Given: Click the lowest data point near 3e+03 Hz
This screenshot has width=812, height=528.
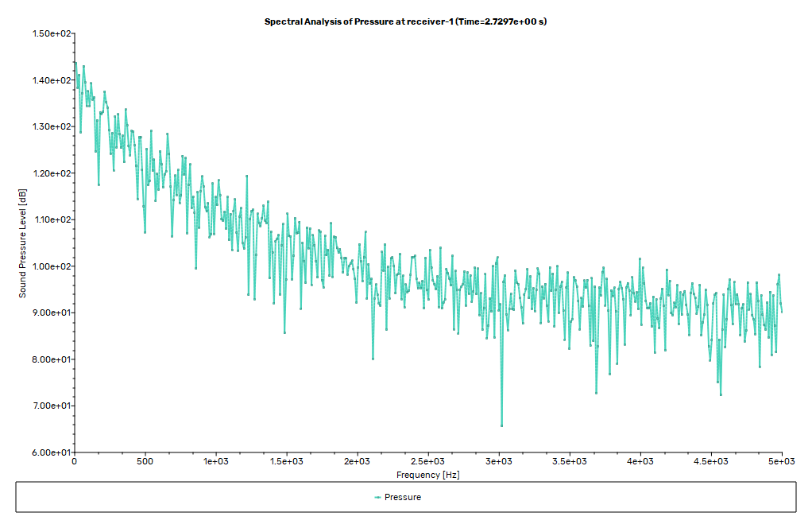Looking at the screenshot, I should [501, 425].
